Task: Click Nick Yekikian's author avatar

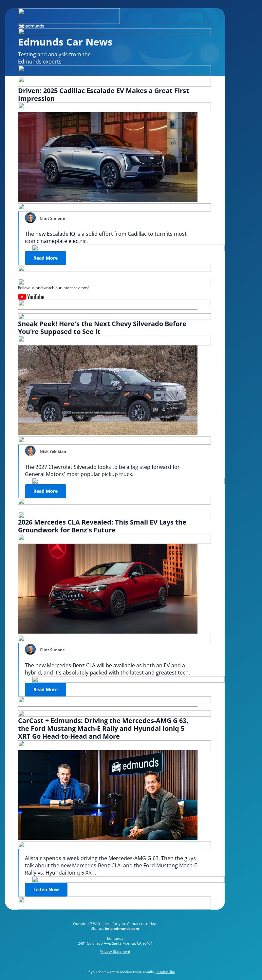Action: [x=30, y=451]
